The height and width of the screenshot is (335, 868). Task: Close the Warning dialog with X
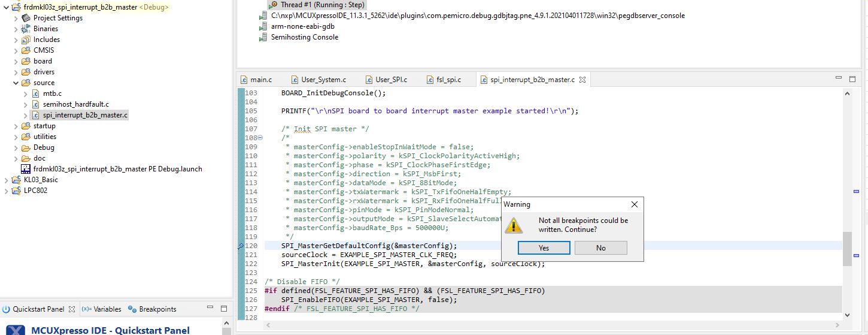pyautogui.click(x=635, y=204)
